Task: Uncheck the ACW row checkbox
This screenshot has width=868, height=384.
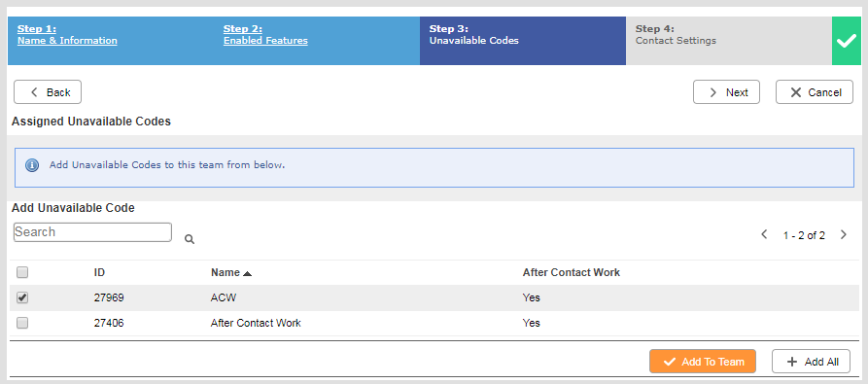Action: click(x=22, y=297)
